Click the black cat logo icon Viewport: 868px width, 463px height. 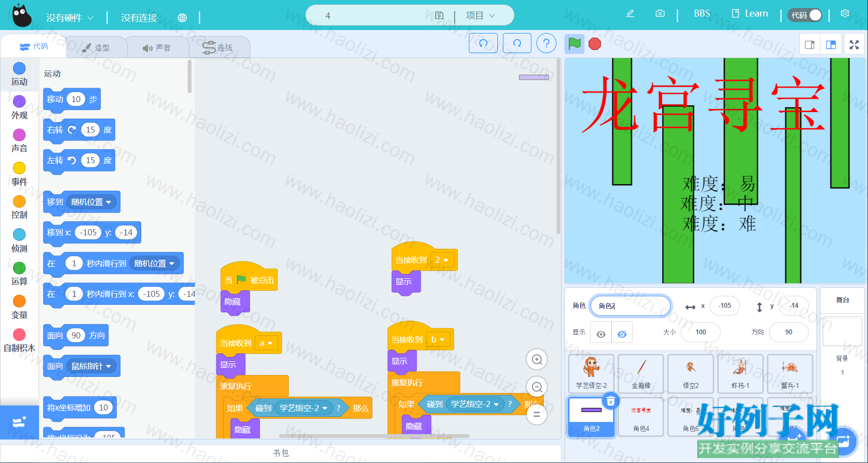[22, 15]
